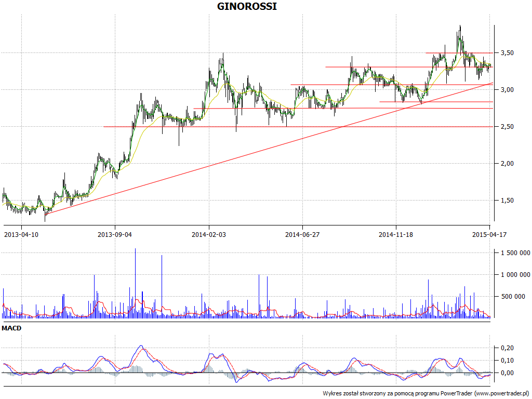
Task: Click the 3,00 price axis label
Action: (507, 90)
